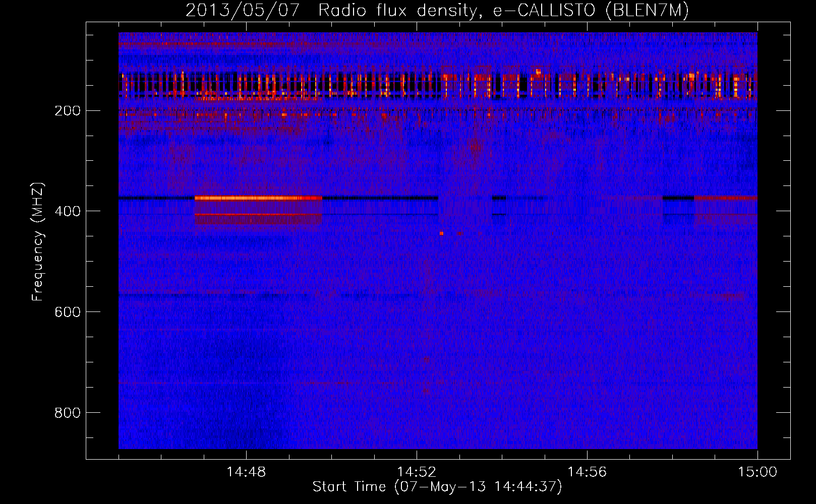Click the 400 frequency tick label
This screenshot has width=816, height=504.
pos(68,211)
